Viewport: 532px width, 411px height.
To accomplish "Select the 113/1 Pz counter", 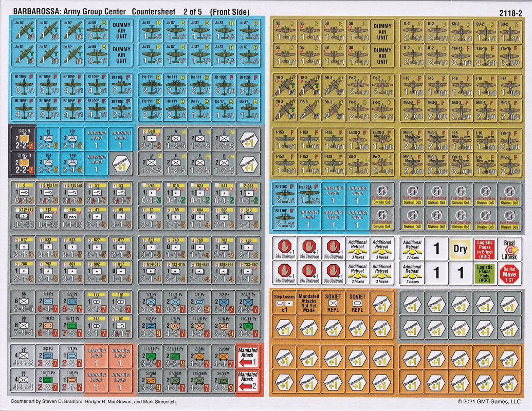I will pyautogui.click(x=176, y=303).
